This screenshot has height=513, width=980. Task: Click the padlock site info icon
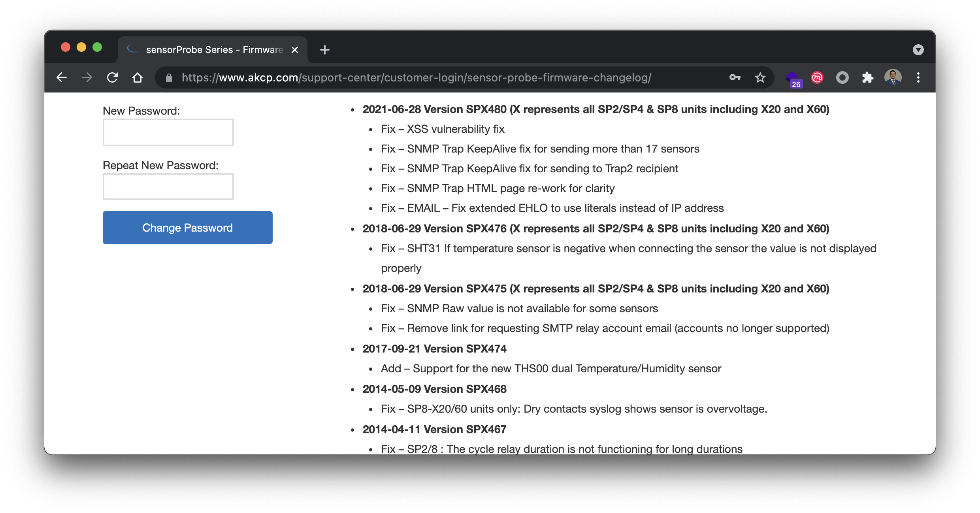click(169, 78)
